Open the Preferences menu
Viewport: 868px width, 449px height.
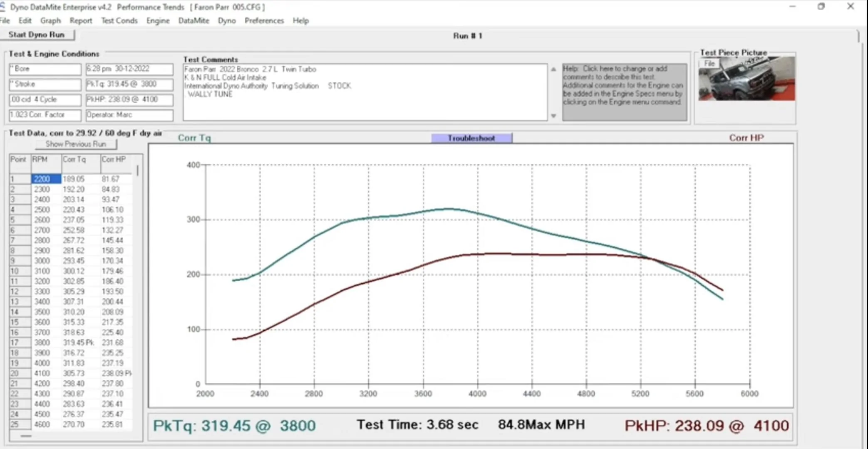point(264,20)
